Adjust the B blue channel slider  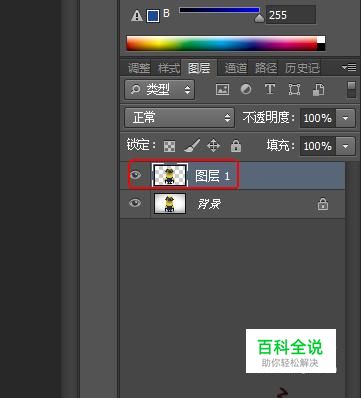[219, 10]
